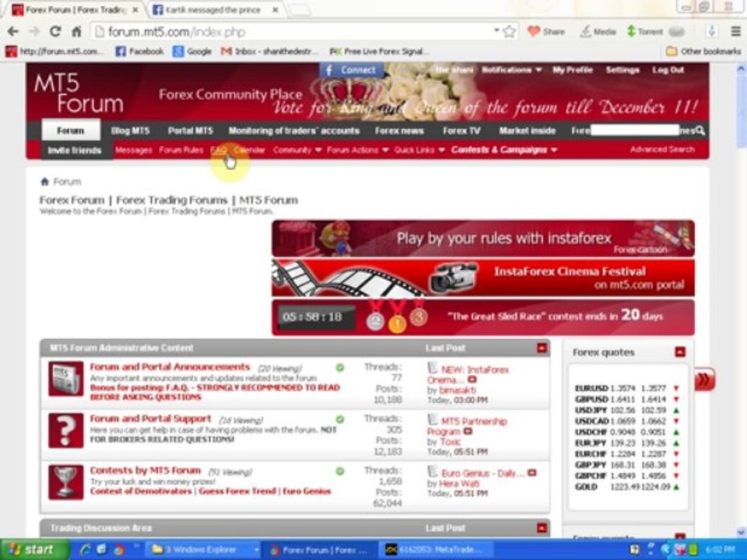Collapse Forex quotes panel
The height and width of the screenshot is (560, 747).
[x=680, y=352]
